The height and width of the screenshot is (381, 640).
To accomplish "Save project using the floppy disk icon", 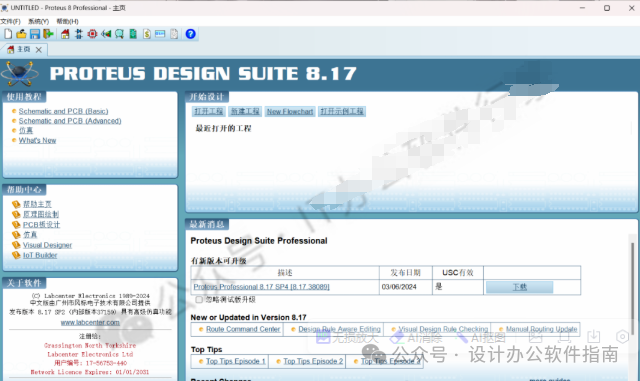I will coord(35,34).
